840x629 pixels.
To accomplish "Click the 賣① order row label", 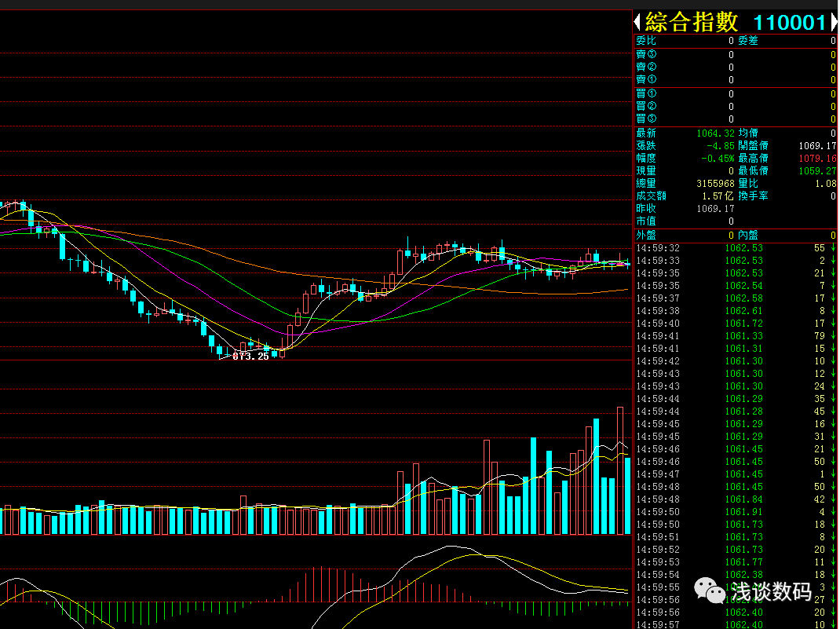I will coord(646,80).
